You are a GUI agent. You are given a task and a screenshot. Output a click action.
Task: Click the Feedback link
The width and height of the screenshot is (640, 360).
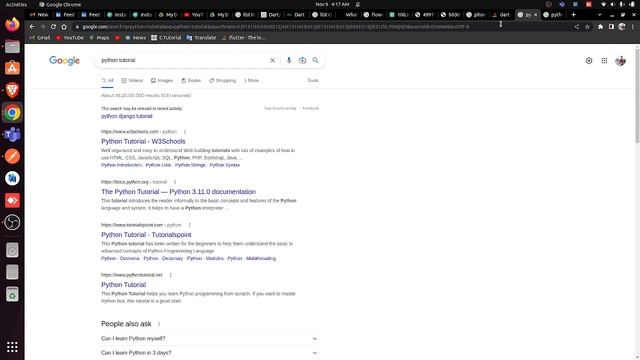point(311,109)
